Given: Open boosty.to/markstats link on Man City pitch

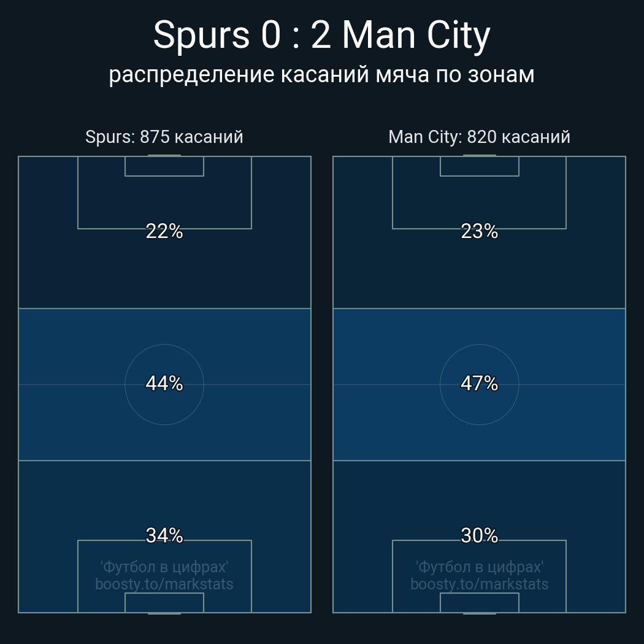Looking at the screenshot, I should 479,584.
